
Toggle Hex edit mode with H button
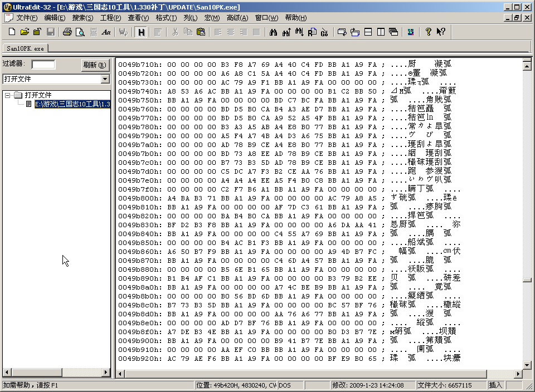[x=141, y=32]
